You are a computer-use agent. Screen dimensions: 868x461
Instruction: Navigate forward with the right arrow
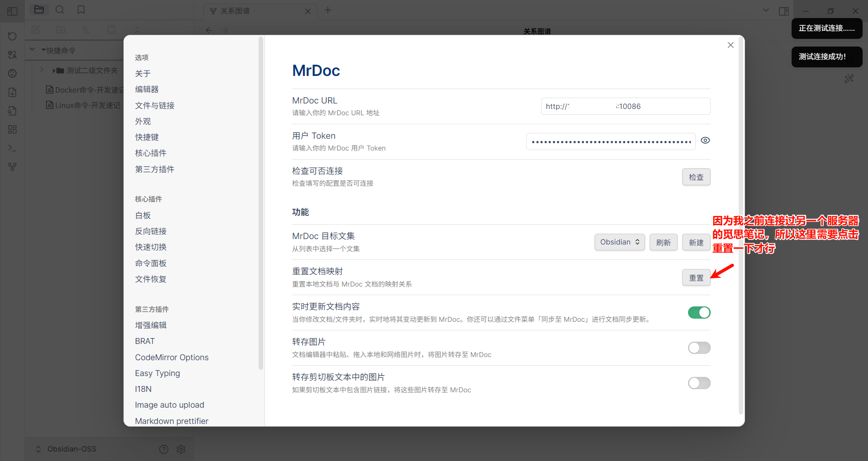(x=225, y=30)
